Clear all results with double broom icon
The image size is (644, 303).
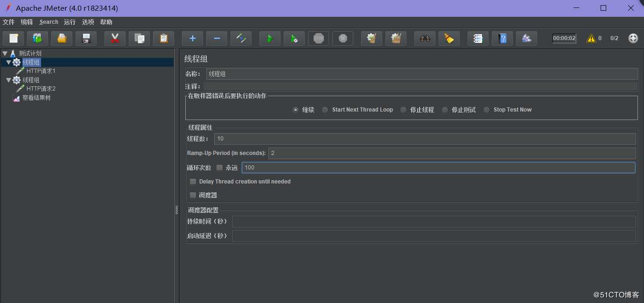click(x=396, y=38)
